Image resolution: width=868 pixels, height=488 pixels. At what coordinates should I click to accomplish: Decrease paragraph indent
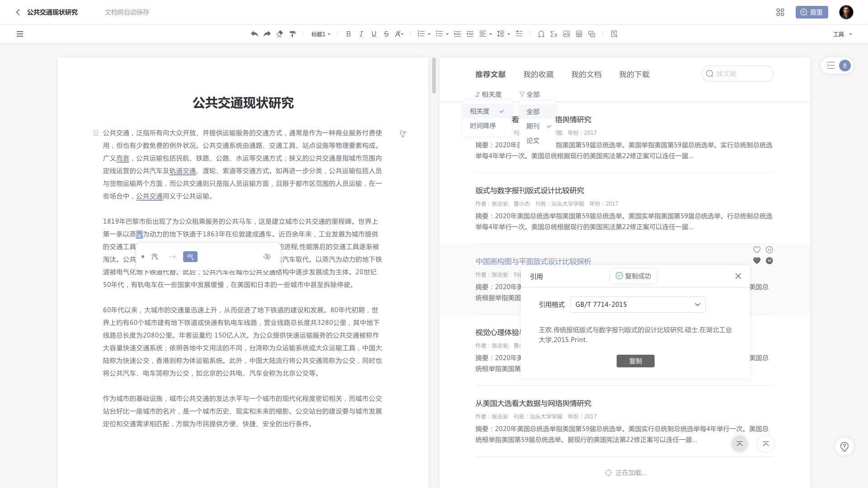[470, 34]
